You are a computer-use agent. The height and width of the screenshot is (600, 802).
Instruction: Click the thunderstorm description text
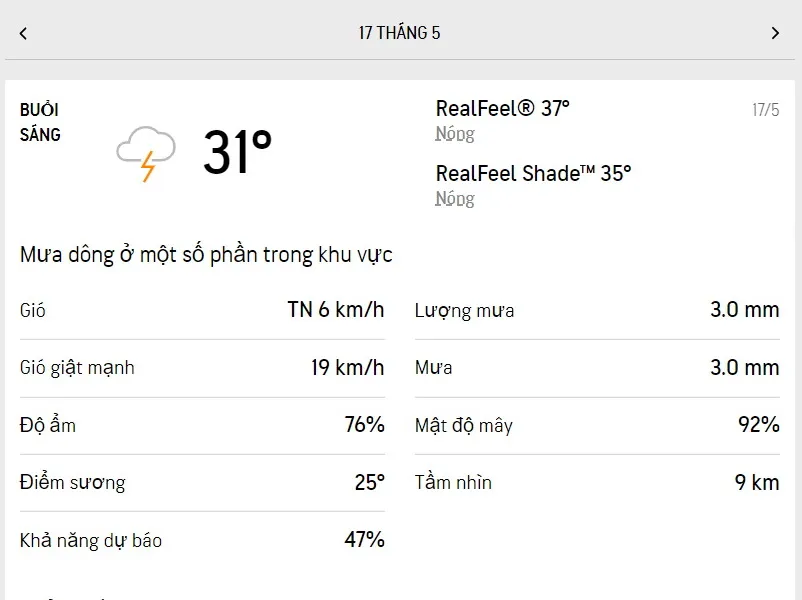coord(209,254)
